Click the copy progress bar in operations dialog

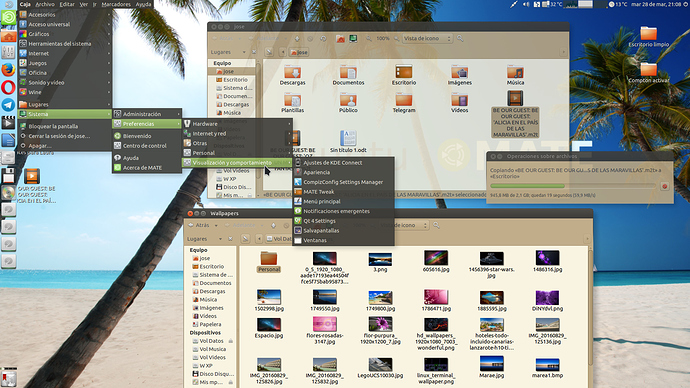click(x=573, y=186)
